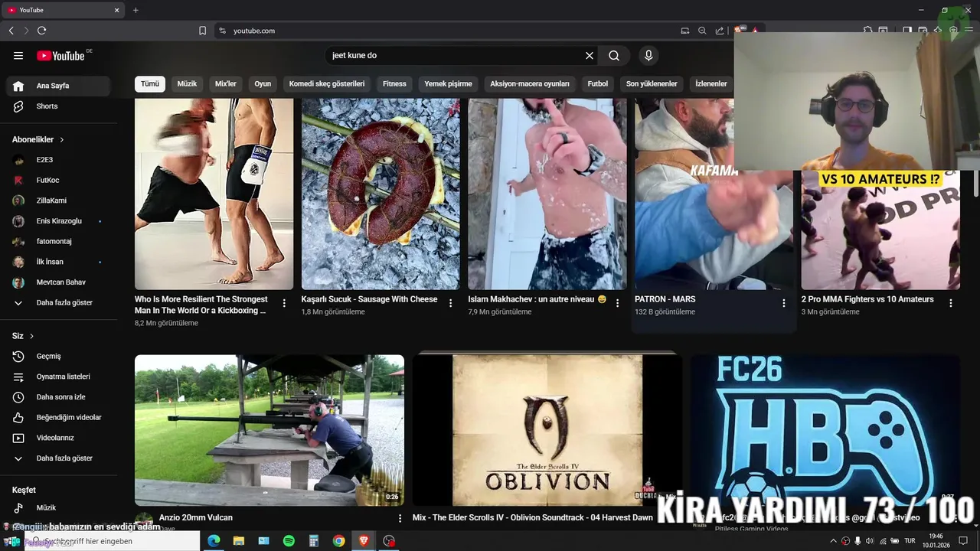Open options for PATRON - MARS video
This screenshot has height=551, width=980.
784,303
